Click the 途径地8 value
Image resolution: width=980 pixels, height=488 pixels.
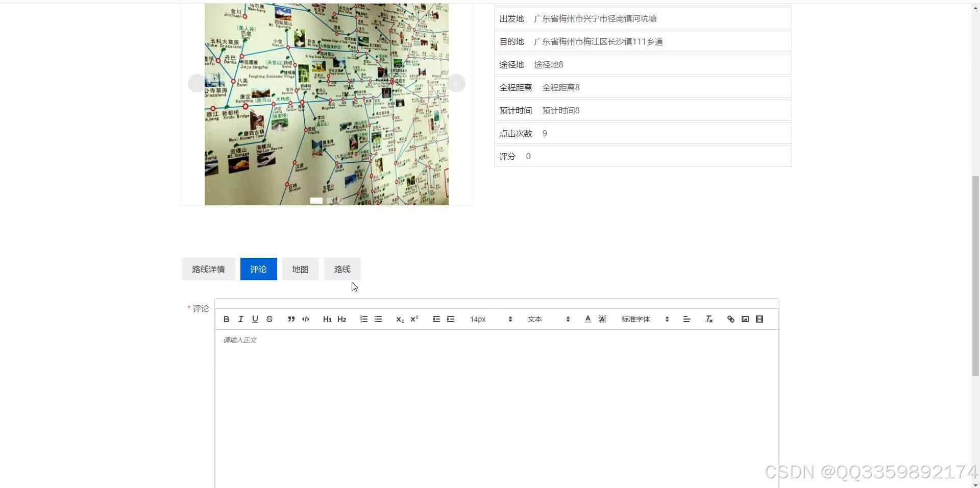(549, 64)
